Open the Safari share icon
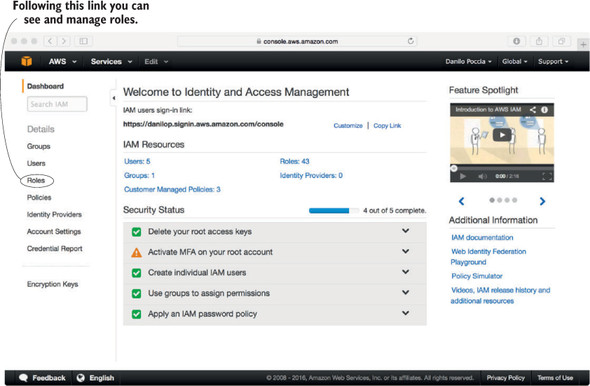Image resolution: width=590 pixels, height=386 pixels. [539, 41]
